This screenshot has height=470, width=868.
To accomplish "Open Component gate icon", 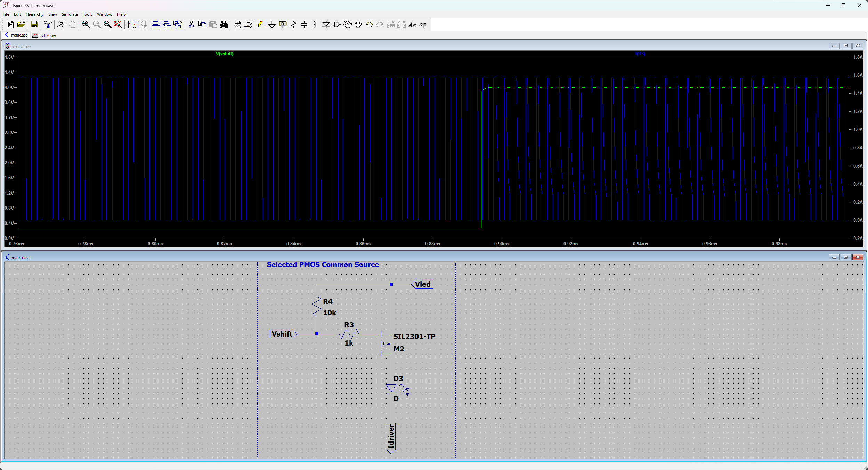I will pos(336,24).
